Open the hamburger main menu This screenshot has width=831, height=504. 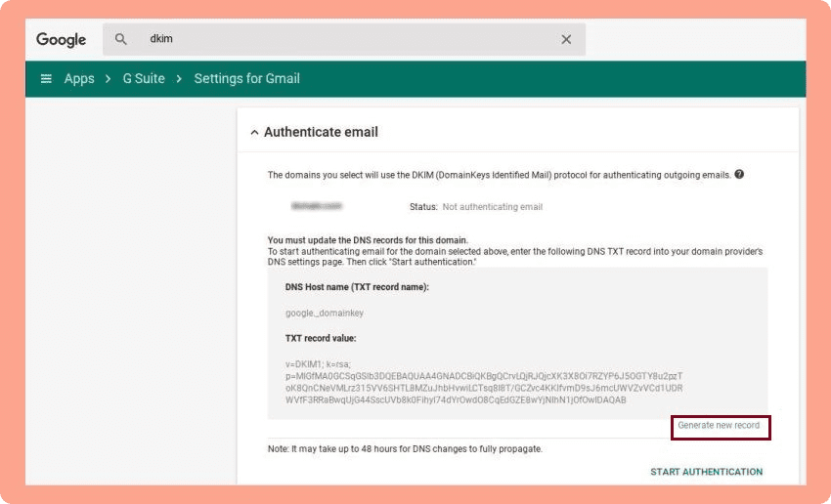[x=46, y=79]
